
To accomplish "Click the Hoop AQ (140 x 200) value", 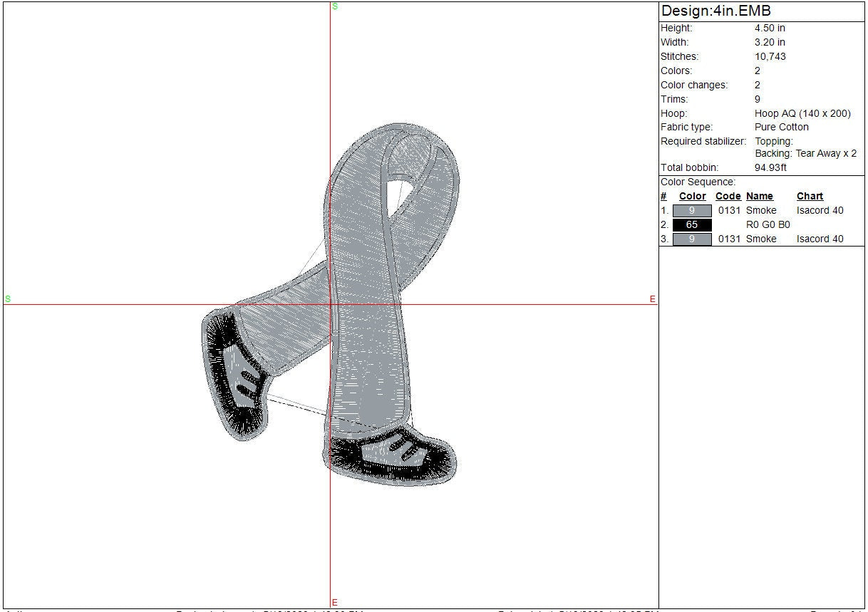I will tap(802, 113).
